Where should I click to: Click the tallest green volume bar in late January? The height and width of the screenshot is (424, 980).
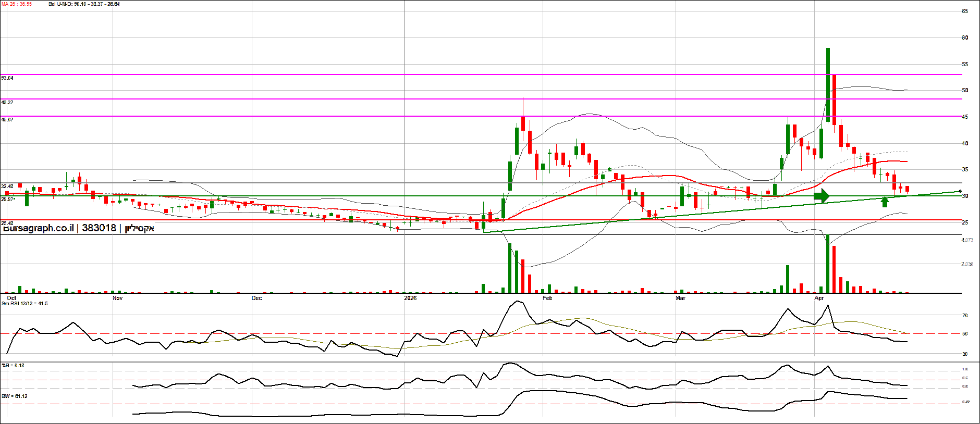tap(510, 268)
